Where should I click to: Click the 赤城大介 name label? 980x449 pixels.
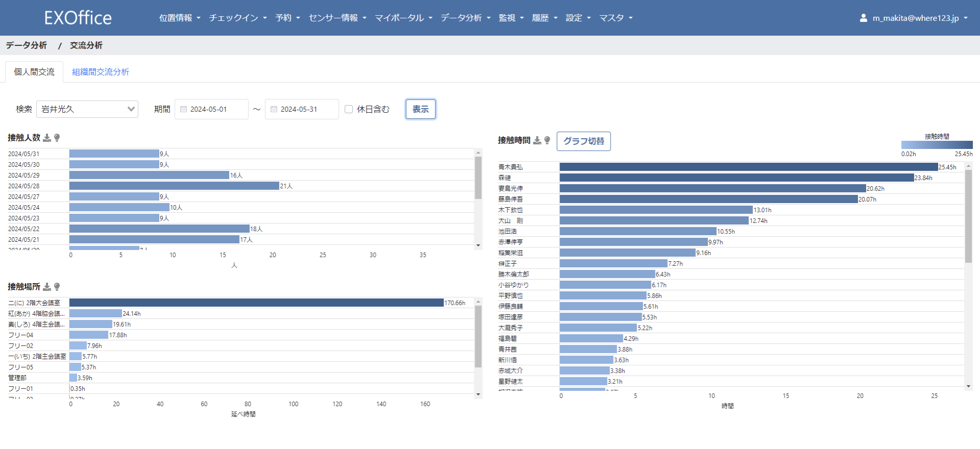[x=510, y=370]
